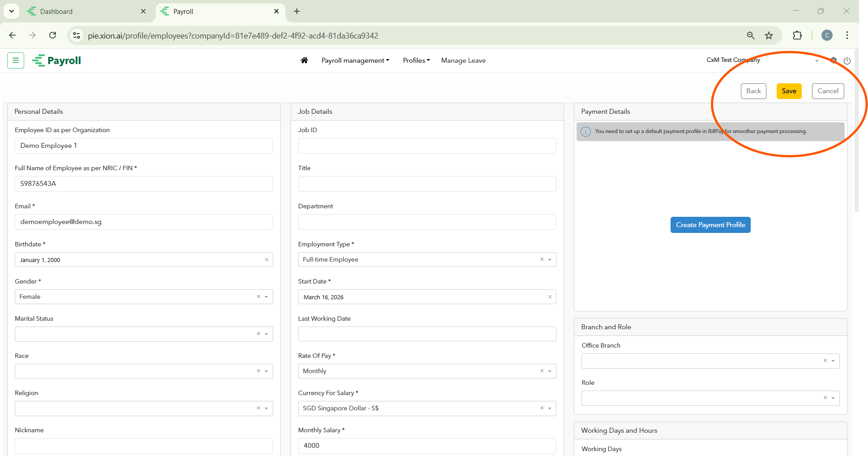The height and width of the screenshot is (456, 868).
Task: Open the zoom magnifier in address bar
Action: 751,35
